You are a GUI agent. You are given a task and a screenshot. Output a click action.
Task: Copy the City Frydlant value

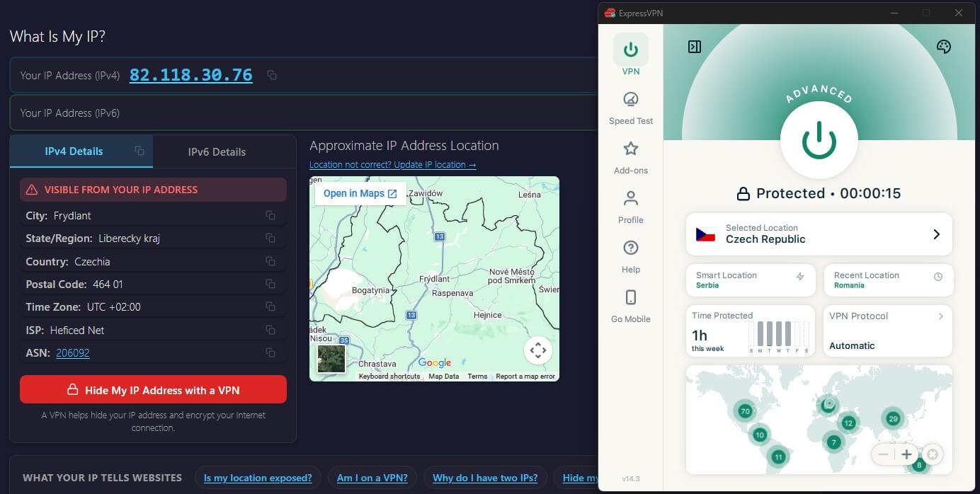[270, 215]
